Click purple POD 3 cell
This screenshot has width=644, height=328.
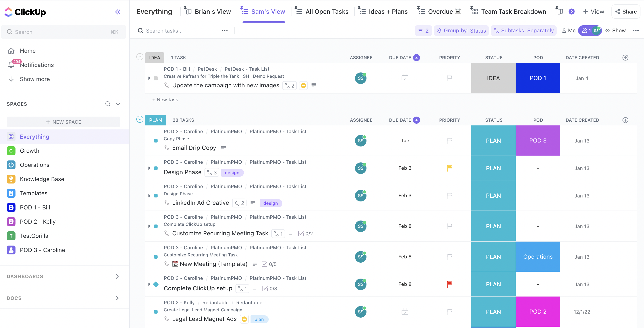click(x=538, y=141)
